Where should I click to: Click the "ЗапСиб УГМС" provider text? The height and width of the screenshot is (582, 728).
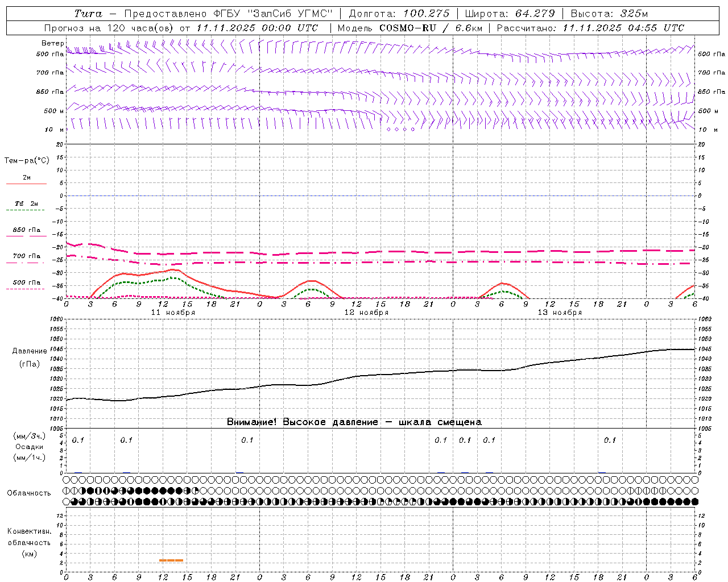tap(290, 14)
